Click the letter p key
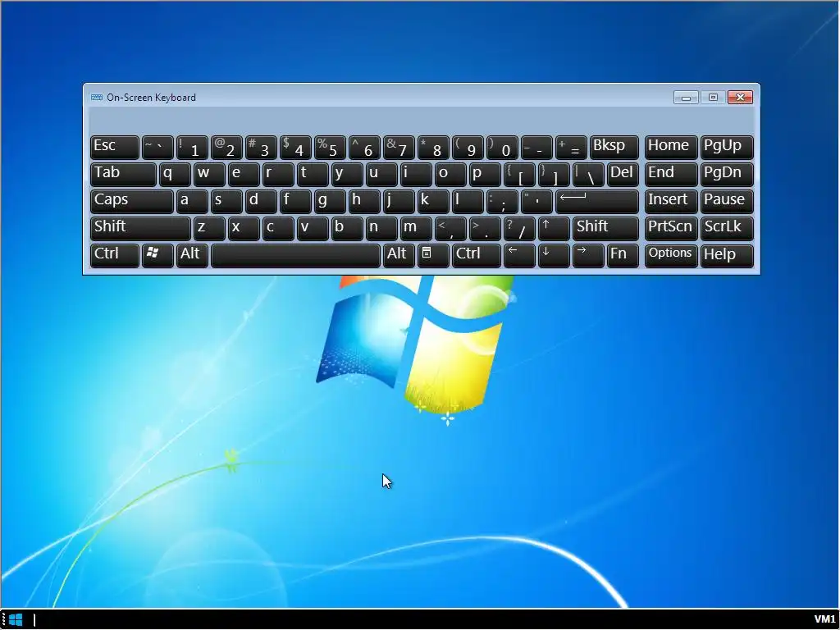Viewport: 840px width, 630px height. [485, 175]
